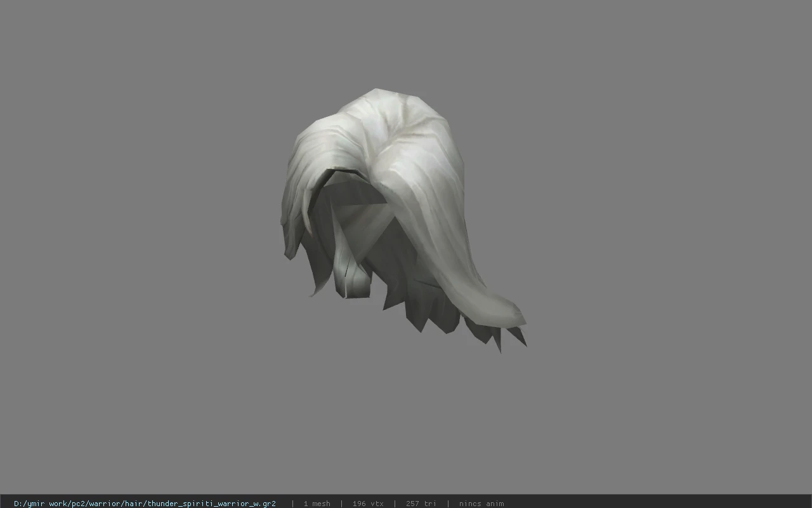Click the "D:/ymir work" drive prefix in path
This screenshot has width=812, height=508.
click(41, 504)
